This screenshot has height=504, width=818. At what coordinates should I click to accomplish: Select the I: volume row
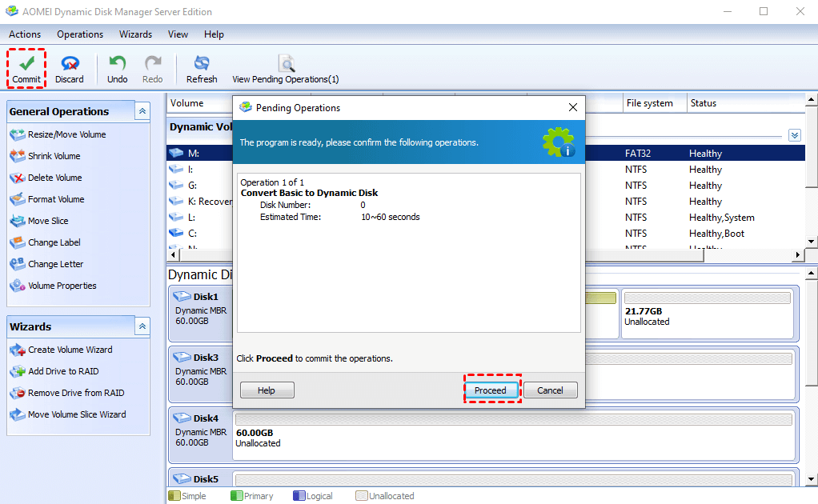click(x=486, y=170)
